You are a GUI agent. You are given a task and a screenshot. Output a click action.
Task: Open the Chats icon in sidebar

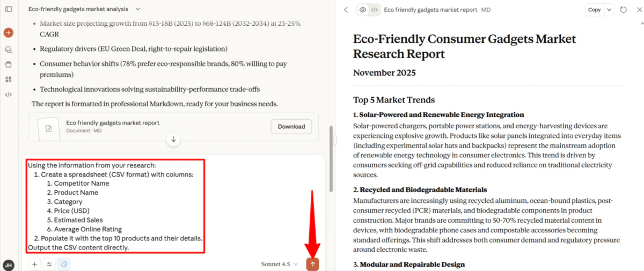coord(9,49)
